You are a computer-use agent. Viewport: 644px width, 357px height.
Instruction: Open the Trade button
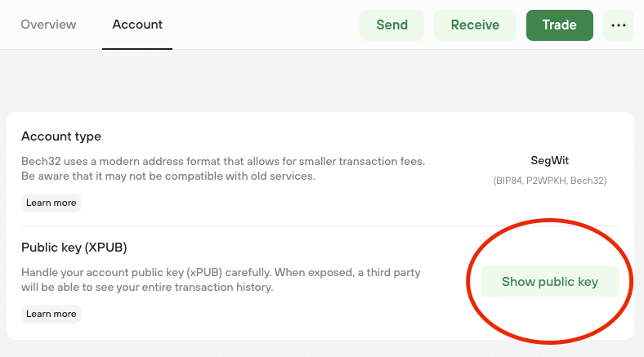560,25
